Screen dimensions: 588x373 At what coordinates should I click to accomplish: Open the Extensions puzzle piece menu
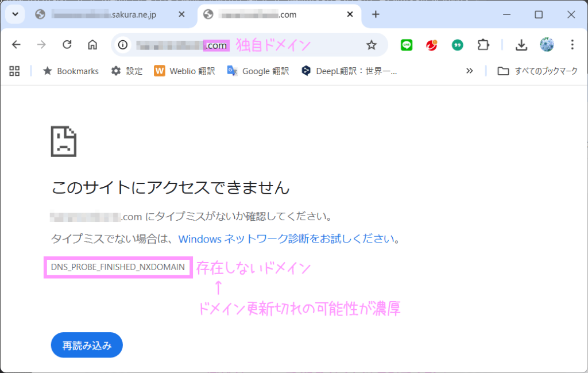pyautogui.click(x=483, y=45)
